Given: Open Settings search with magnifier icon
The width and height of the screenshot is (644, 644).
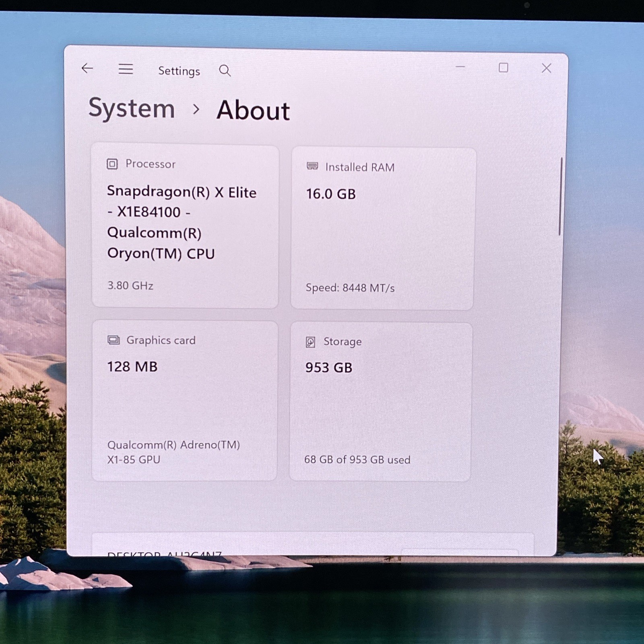Looking at the screenshot, I should (x=225, y=71).
